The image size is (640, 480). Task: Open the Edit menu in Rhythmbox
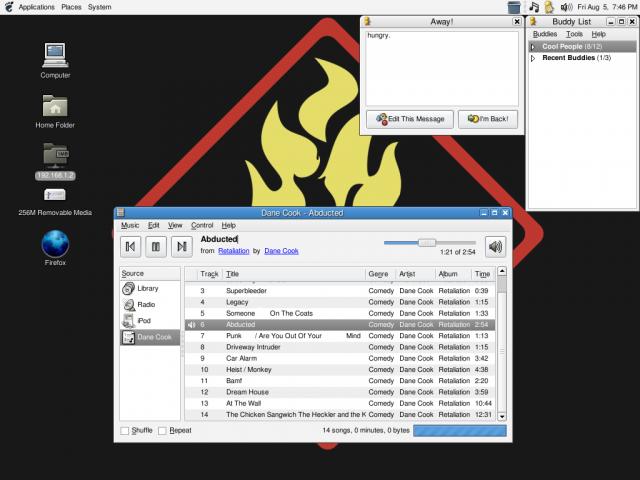[153, 225]
